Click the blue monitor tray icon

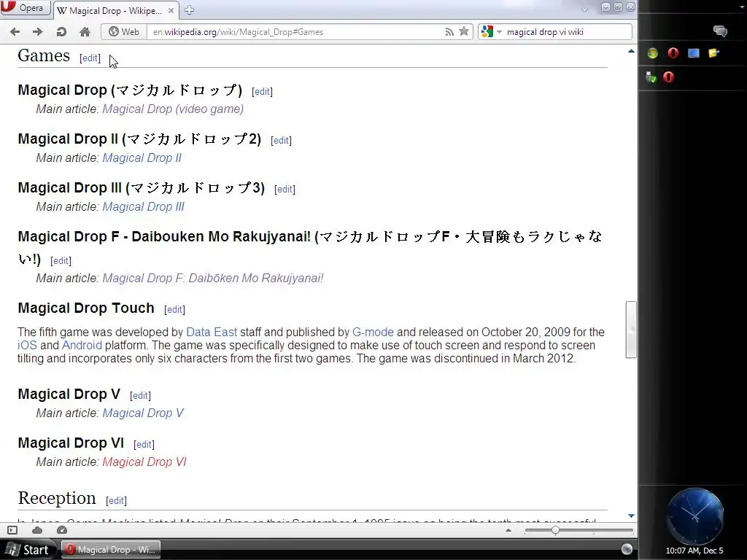[694, 52]
